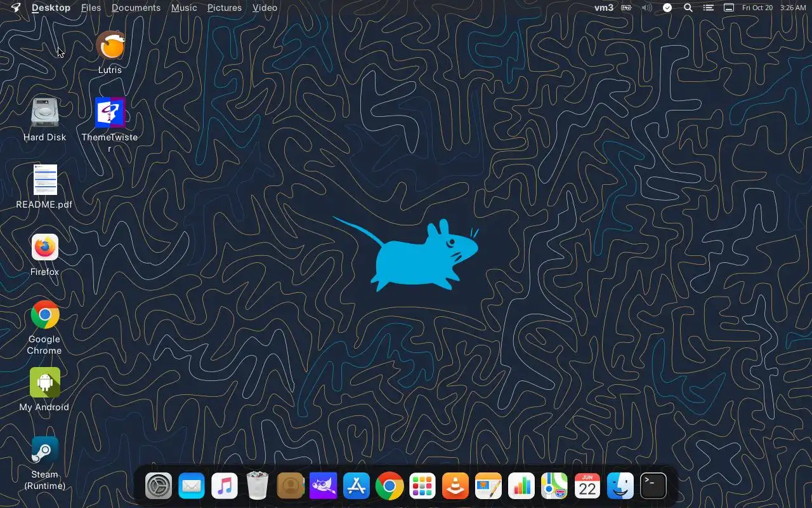Open the App Store in dock
The image size is (812, 508).
357,487
